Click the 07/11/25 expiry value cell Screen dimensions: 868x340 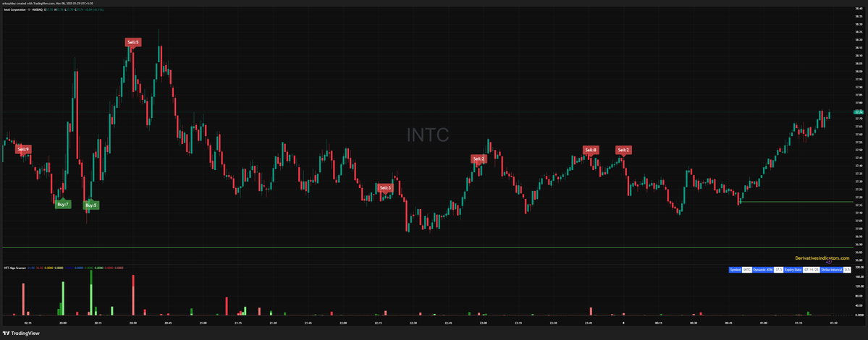pyautogui.click(x=812, y=270)
